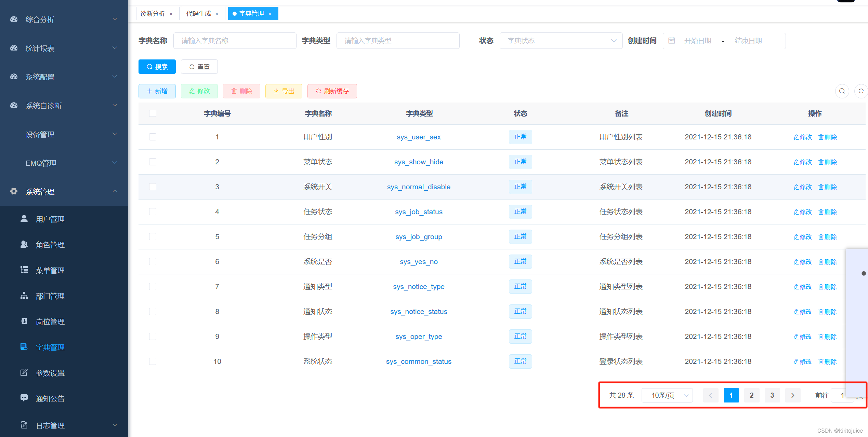Click the 字典管理 book icon
Screen dimensions: 868x437
(24, 347)
